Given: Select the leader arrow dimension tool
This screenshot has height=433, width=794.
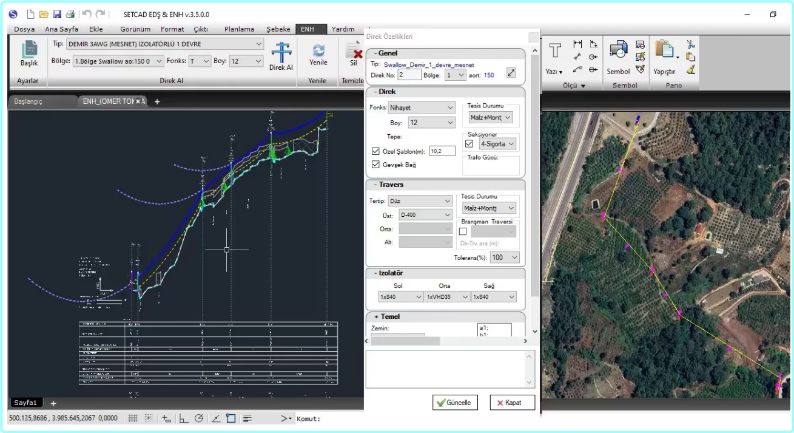Looking at the screenshot, I should point(578,69).
